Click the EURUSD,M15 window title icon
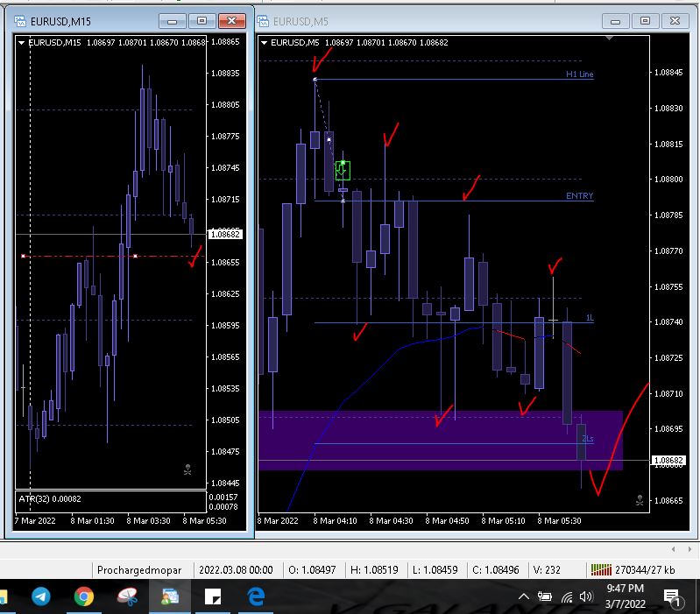 point(20,21)
